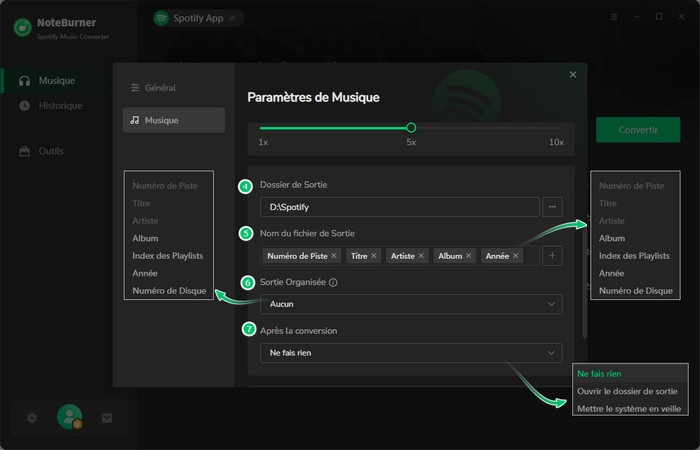Click the Titre tag chip label
The width and height of the screenshot is (700, 450).
359,256
